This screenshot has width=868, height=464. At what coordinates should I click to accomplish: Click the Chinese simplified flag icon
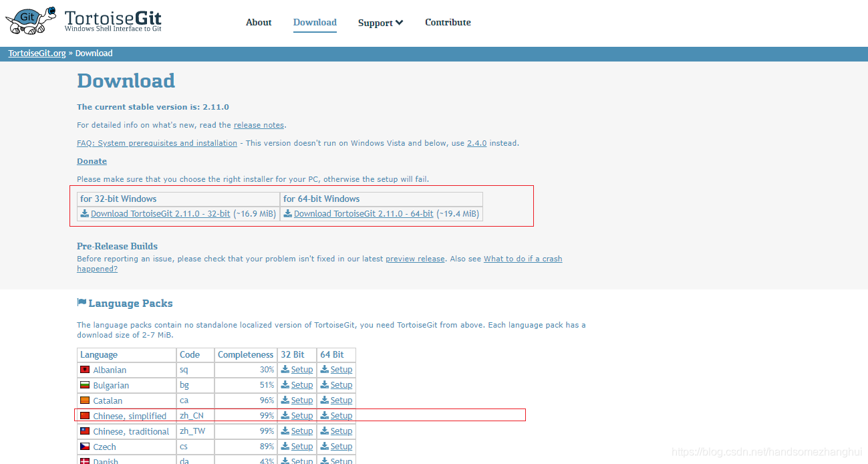pyautogui.click(x=85, y=416)
